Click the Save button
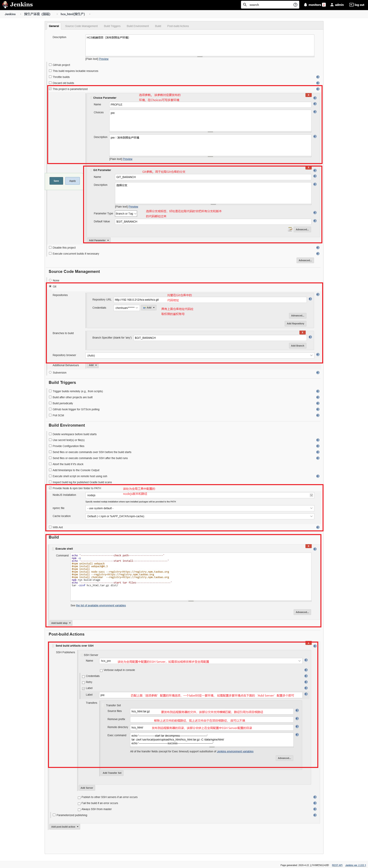 [x=56, y=181]
